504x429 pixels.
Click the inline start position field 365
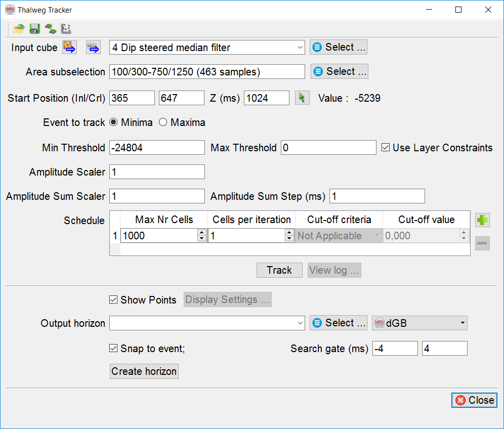tap(132, 98)
